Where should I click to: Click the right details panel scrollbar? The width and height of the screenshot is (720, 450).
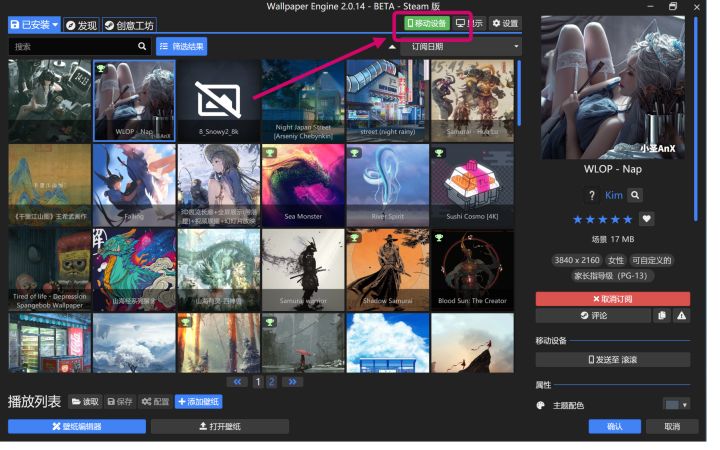[x=696, y=119]
